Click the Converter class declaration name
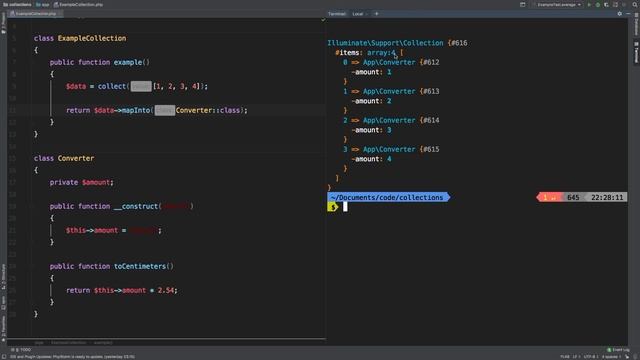Image resolution: width=640 pixels, height=360 pixels. point(76,158)
